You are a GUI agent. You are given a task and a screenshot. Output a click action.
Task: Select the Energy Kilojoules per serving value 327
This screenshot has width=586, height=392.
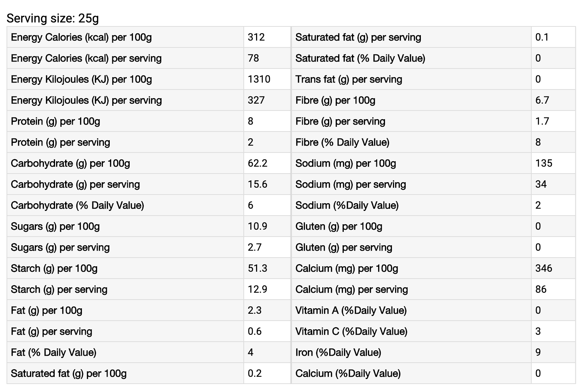click(256, 100)
